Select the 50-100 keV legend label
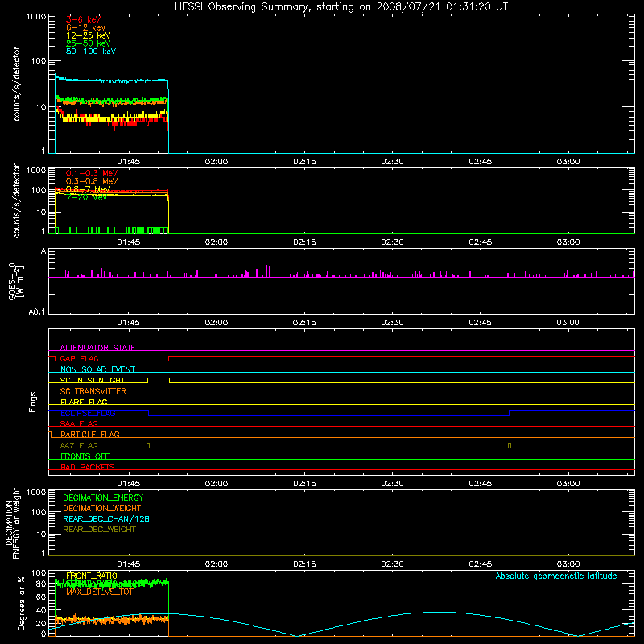 (91, 52)
